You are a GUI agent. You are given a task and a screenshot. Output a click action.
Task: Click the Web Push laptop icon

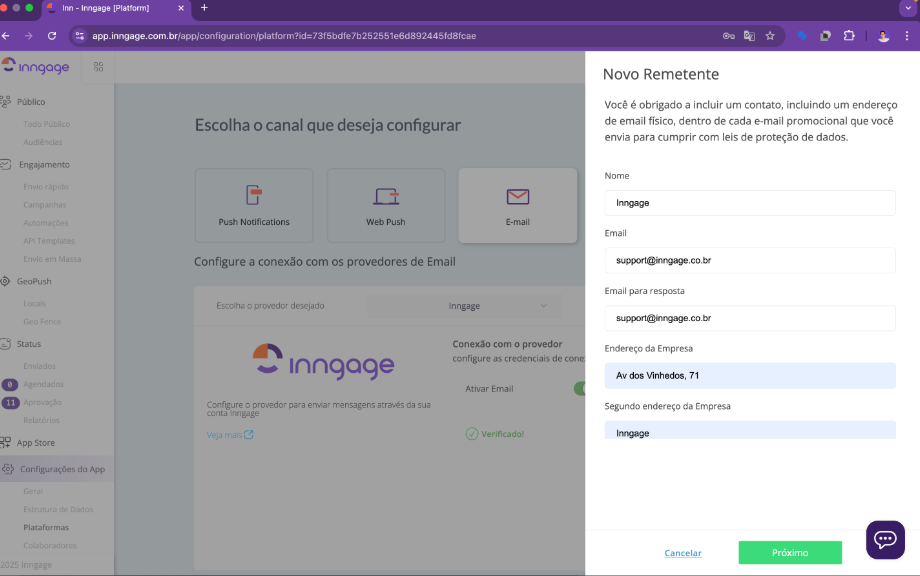[x=386, y=196]
